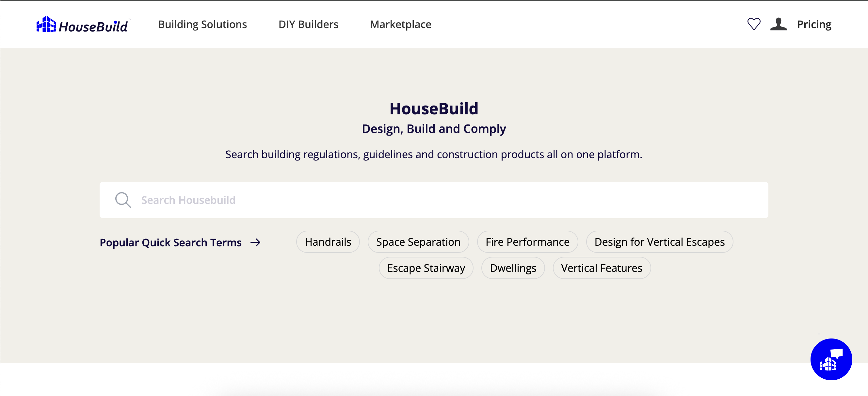Click the HouseBuild wordmark in header

93,26
